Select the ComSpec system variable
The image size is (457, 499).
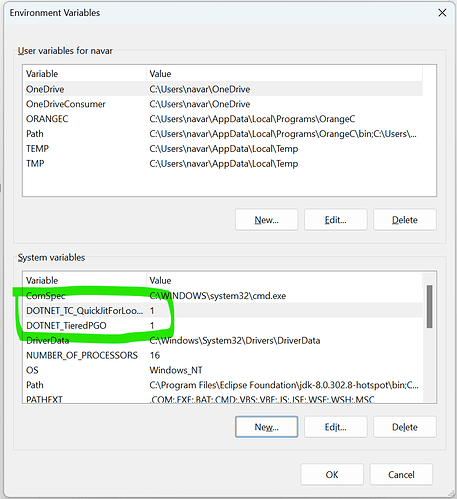(224, 296)
